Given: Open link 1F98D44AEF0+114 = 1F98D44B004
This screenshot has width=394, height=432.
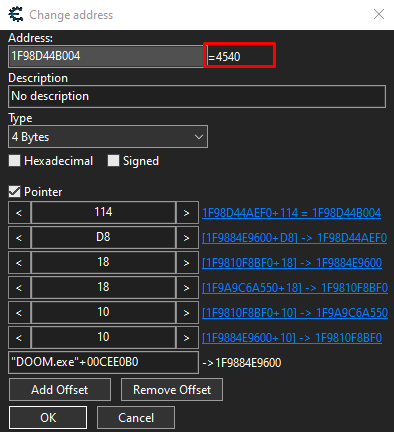Looking at the screenshot, I should 291,213.
